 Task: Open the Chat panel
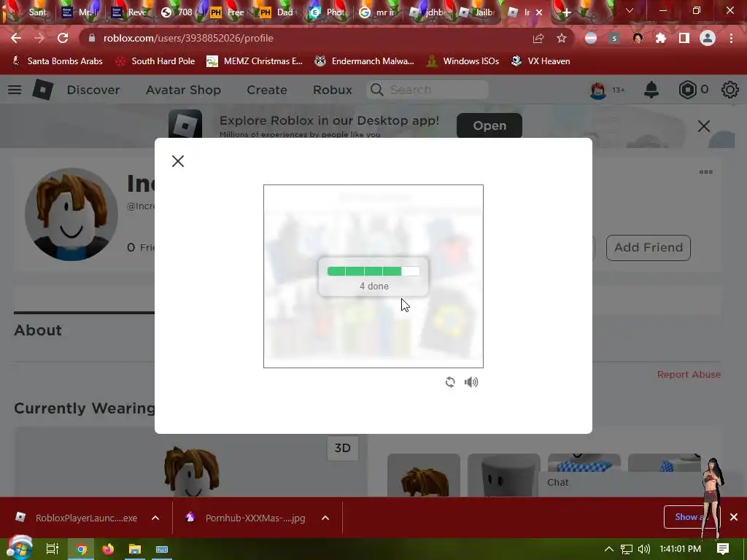point(558,483)
